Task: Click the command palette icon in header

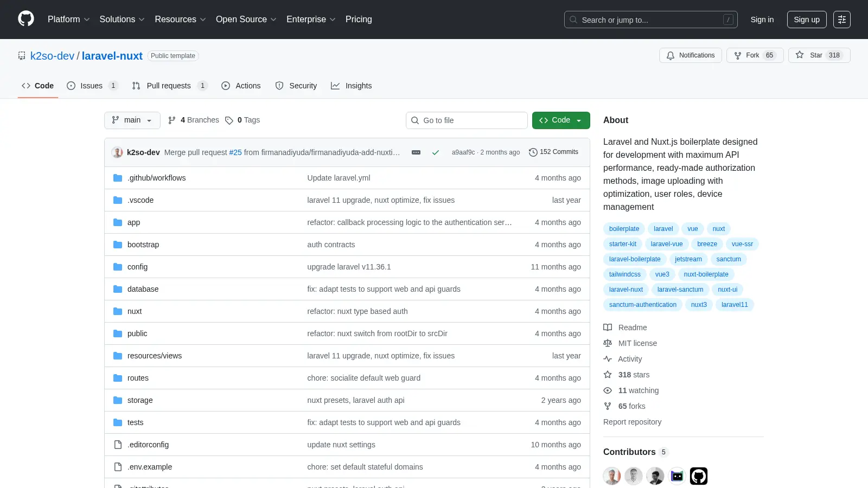Action: pos(842,20)
